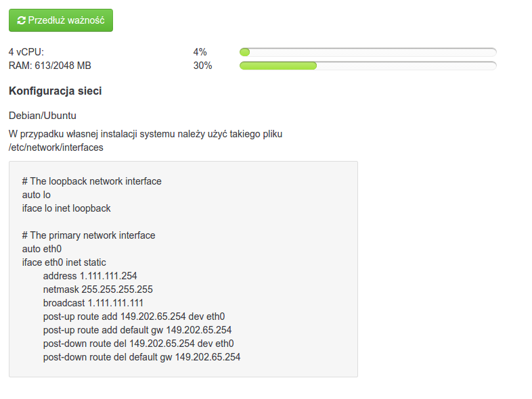Click the 30% RAM percentage value
This screenshot has width=532, height=399.
(x=202, y=66)
